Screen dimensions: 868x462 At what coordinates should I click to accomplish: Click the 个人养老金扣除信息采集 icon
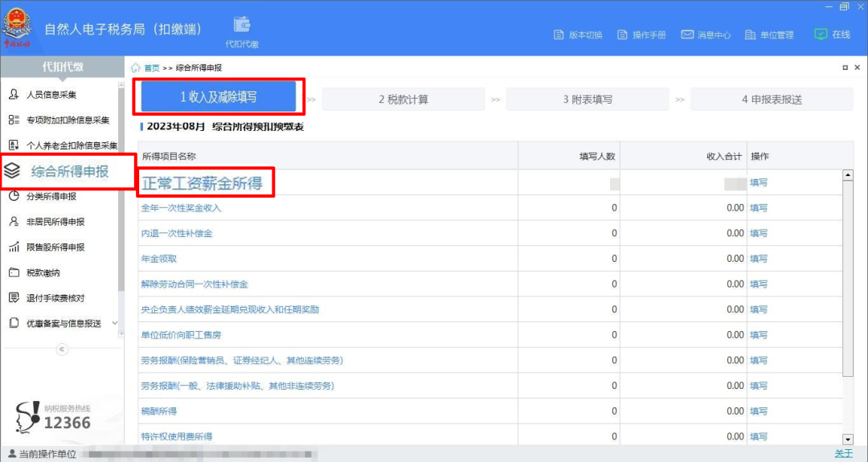pyautogui.click(x=14, y=145)
